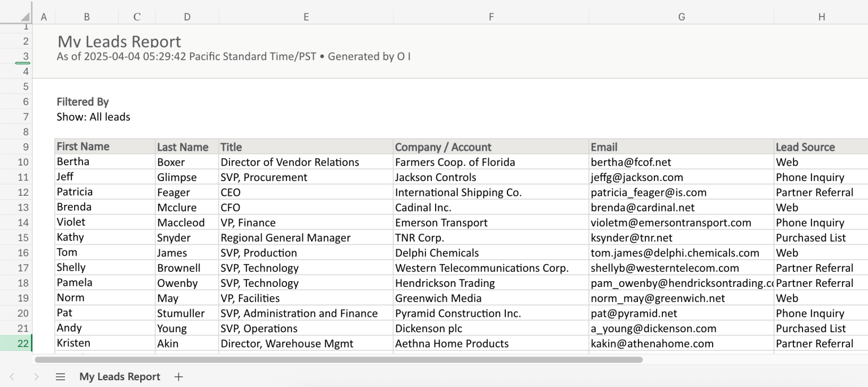Screen dimensions: 868x387
Task: Click the next sheet navigation arrow
Action: coord(36,376)
